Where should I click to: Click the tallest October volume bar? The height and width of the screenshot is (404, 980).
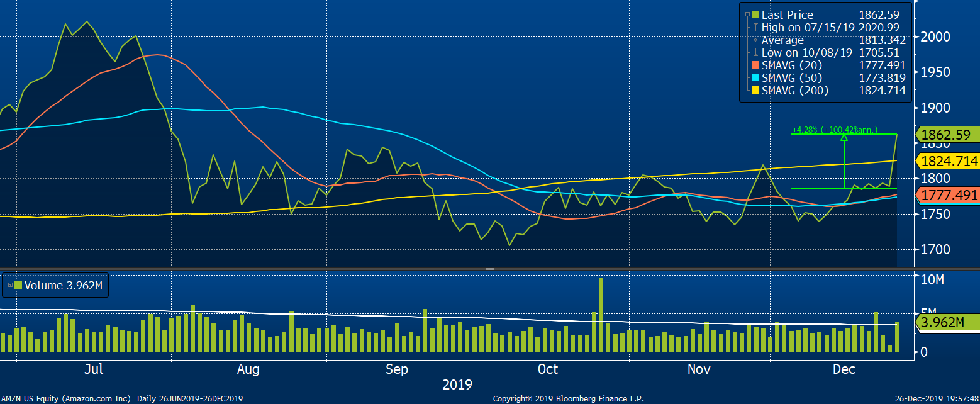pos(601,315)
